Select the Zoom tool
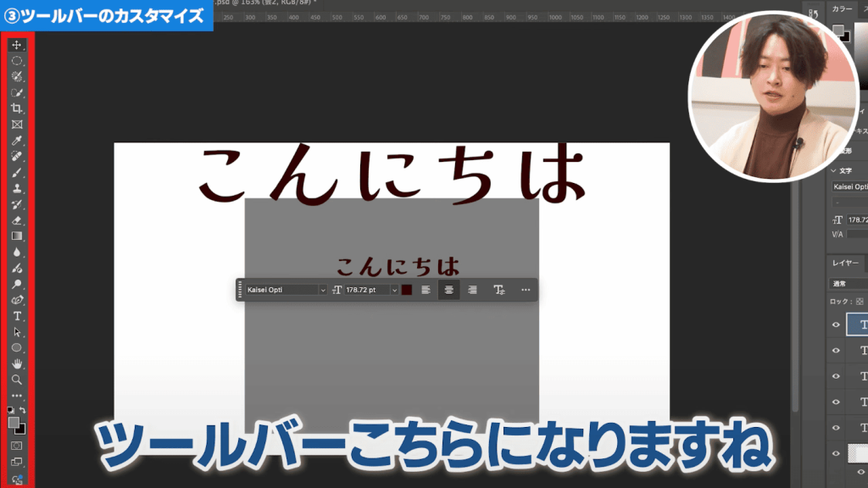868x488 pixels. (x=17, y=380)
